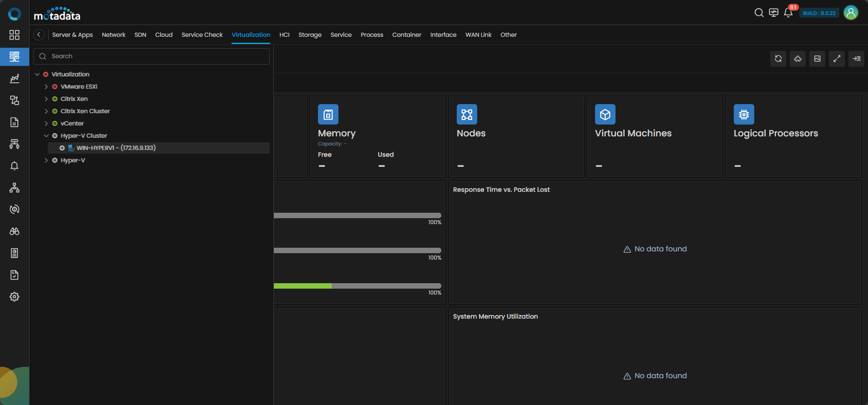This screenshot has height=405, width=868.
Task: Click the green utilization progress bar
Action: tap(303, 286)
